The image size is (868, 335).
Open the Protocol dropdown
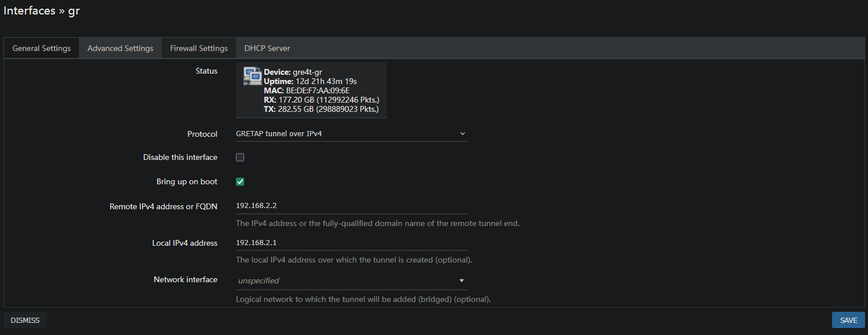pos(351,133)
